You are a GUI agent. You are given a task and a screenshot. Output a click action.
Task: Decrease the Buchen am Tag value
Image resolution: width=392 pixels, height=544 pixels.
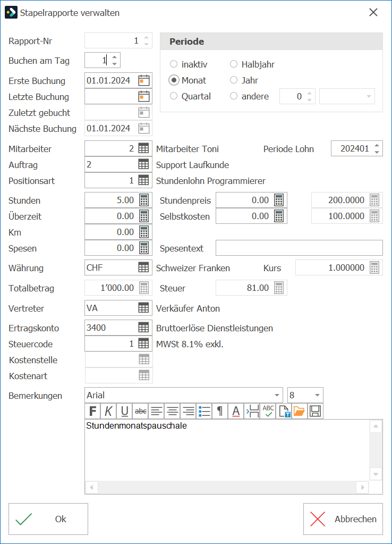point(115,64)
